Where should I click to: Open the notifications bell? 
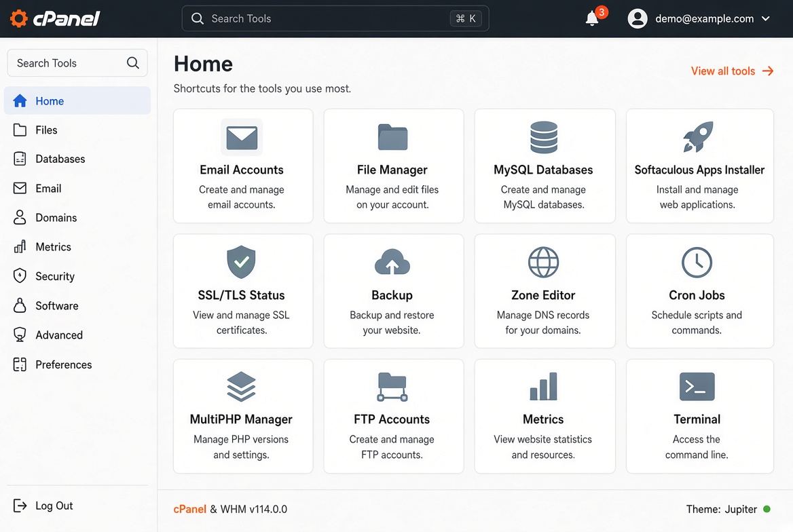click(592, 19)
